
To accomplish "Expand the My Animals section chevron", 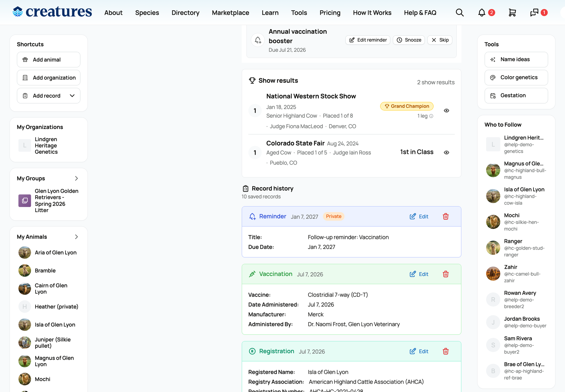I will point(76,237).
